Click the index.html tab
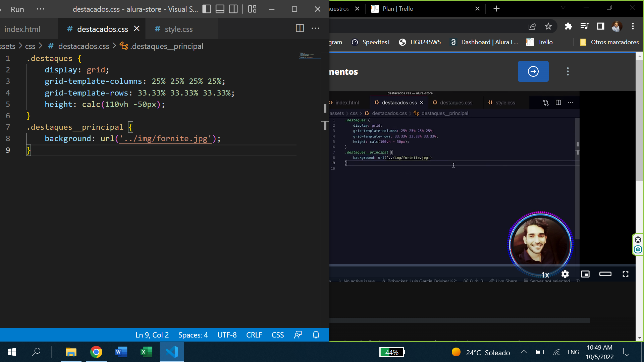The width and height of the screenshot is (644, 362). (22, 29)
